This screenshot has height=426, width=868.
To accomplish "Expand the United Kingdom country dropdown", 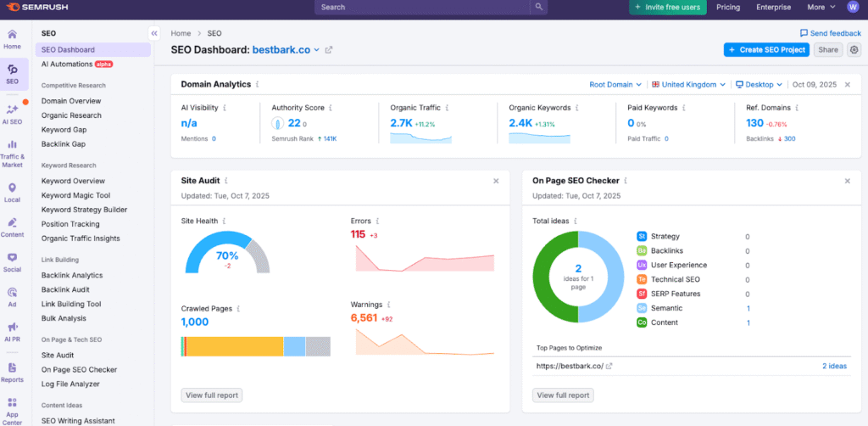I will coord(689,85).
